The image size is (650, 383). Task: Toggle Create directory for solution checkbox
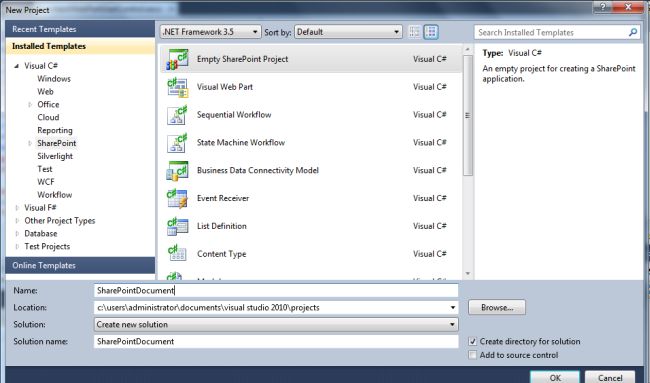tap(472, 342)
